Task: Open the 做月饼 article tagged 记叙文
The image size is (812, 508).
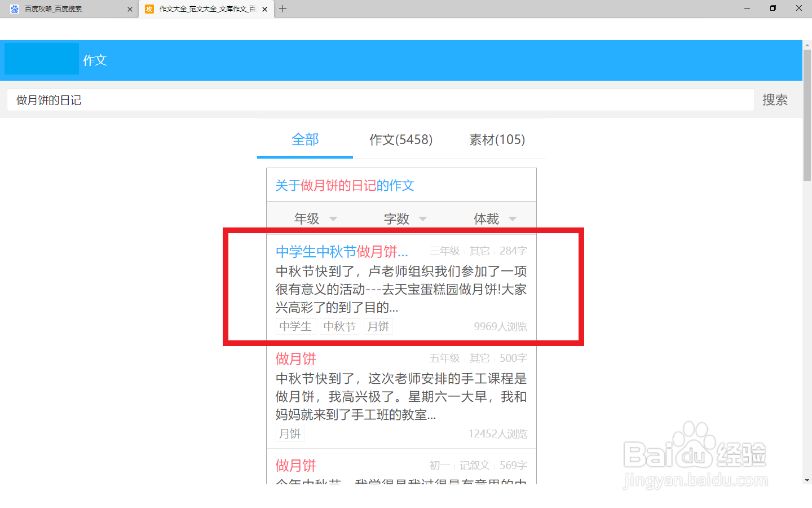Action: pos(295,466)
